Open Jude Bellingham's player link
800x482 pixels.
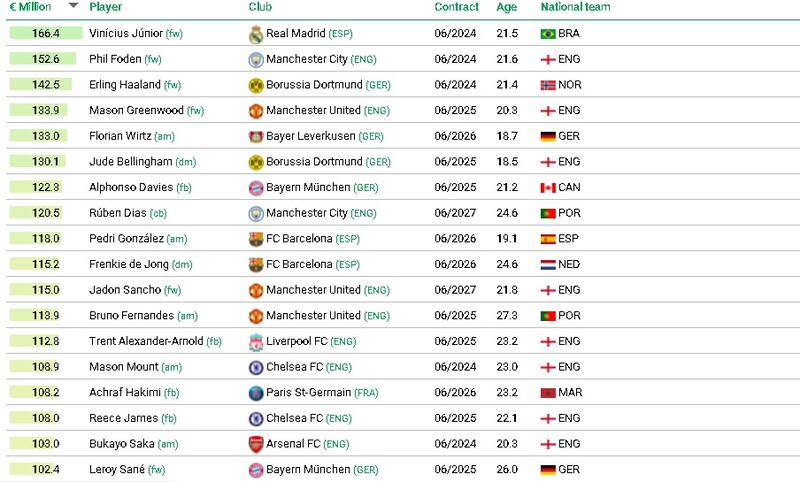[x=130, y=162]
